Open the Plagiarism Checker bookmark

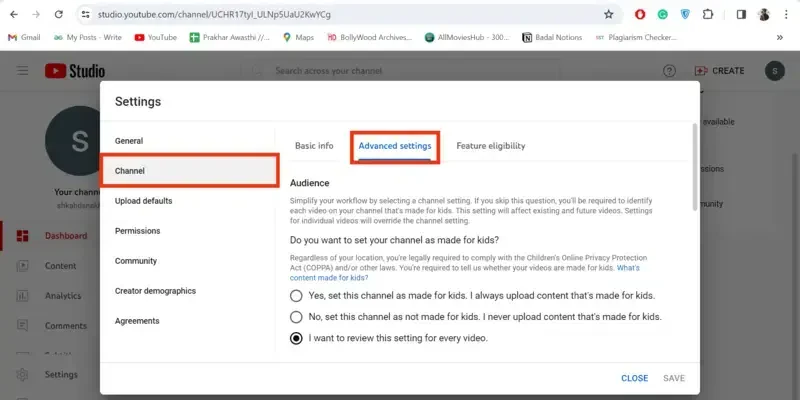tap(636, 37)
